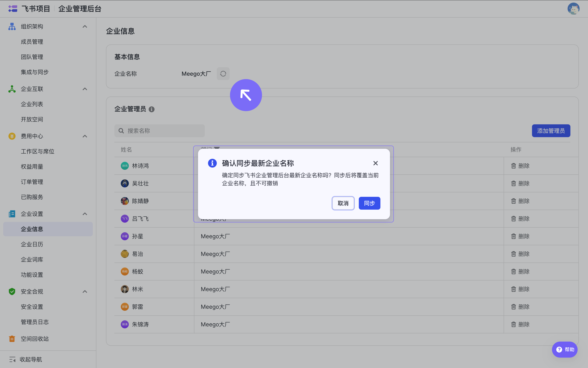
Task: Click the 组织架构 sidebar icon
Action: (x=12, y=27)
